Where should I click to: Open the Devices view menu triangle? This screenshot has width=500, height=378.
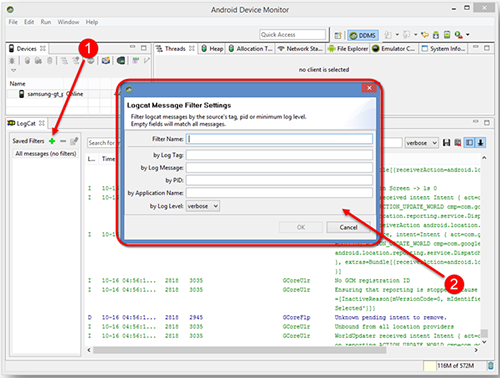13,70
